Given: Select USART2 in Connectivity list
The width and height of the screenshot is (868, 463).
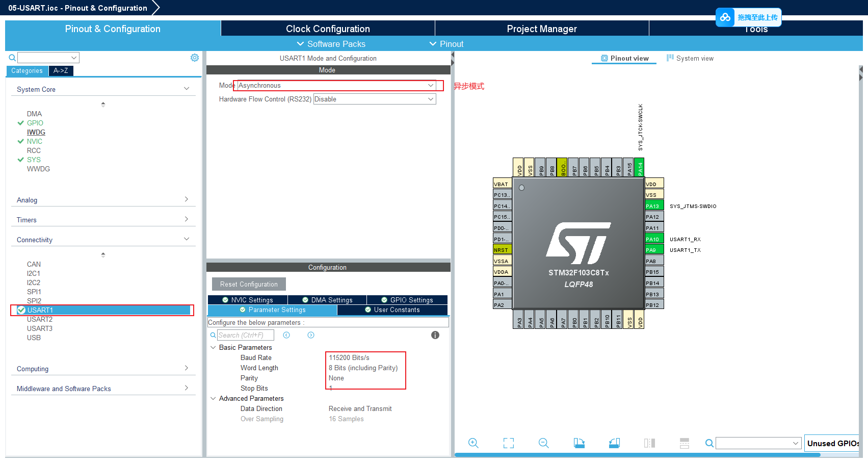Looking at the screenshot, I should [40, 319].
